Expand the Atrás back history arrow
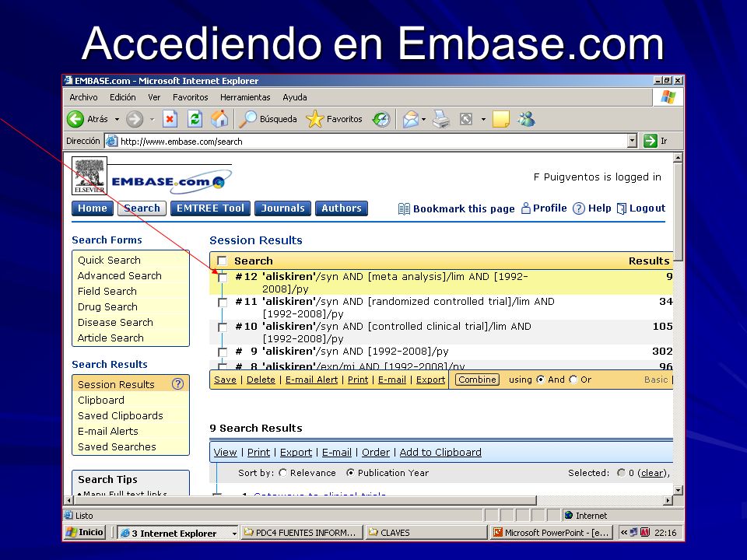 tap(117, 119)
